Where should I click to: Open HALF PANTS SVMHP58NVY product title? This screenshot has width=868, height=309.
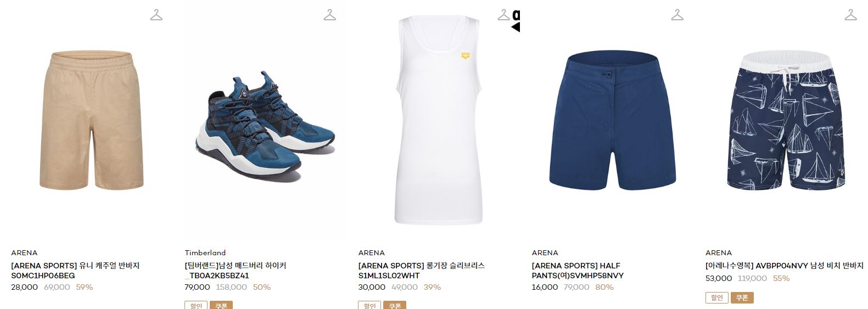pyautogui.click(x=578, y=271)
